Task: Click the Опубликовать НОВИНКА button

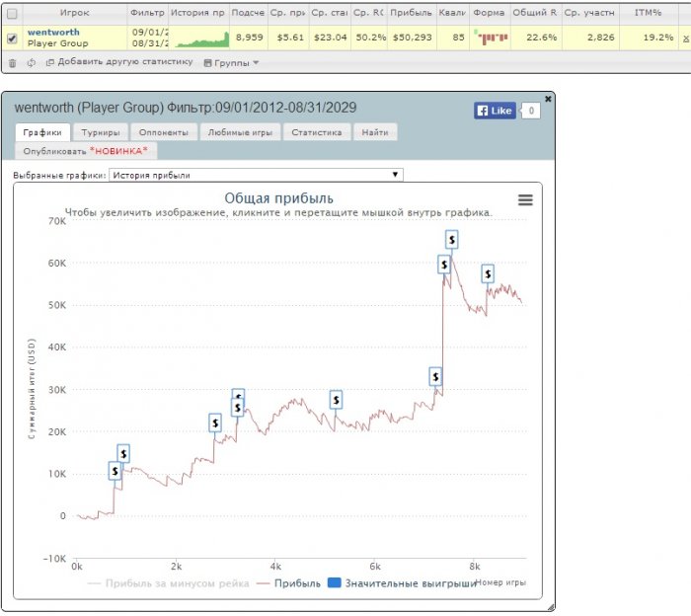Action: point(90,151)
